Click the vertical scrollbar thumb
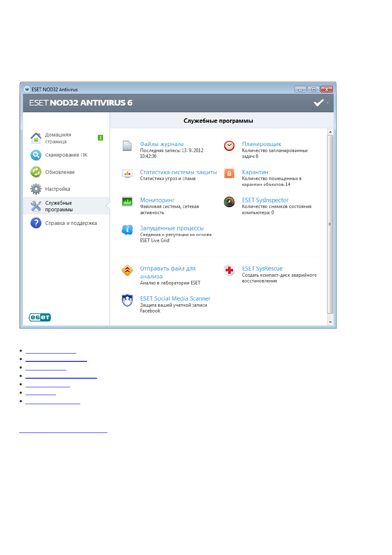This screenshot has width=392, height=555. (x=330, y=224)
